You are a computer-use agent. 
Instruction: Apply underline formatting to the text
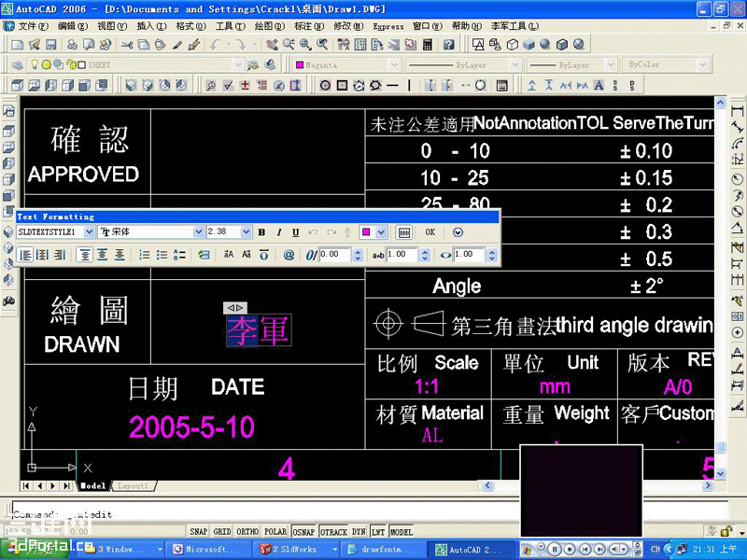tap(294, 233)
